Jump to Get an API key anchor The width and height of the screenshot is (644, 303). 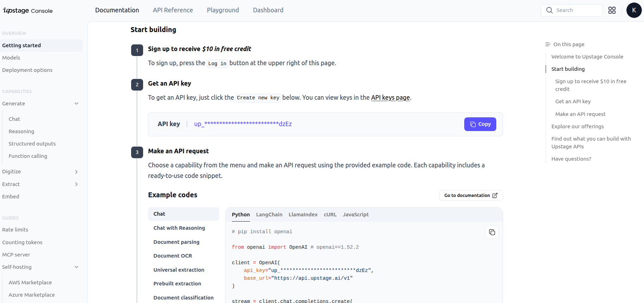[x=573, y=101]
